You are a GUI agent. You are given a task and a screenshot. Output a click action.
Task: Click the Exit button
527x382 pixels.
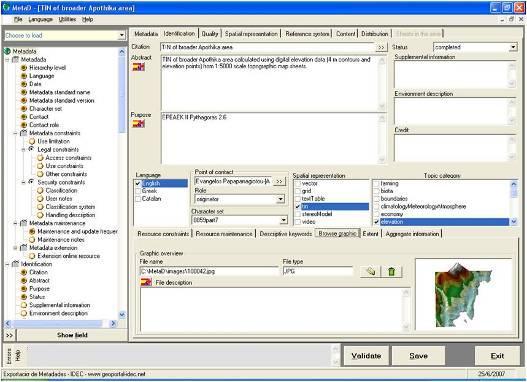497,356
